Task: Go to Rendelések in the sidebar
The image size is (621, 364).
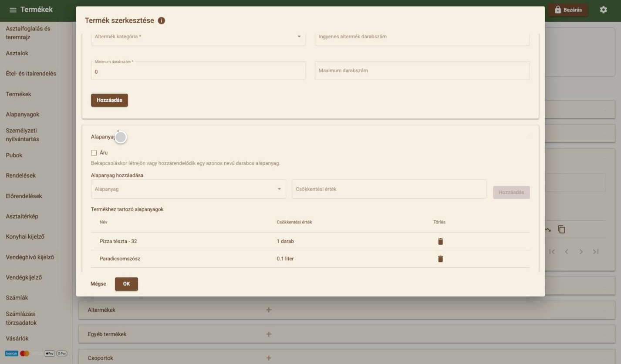Action: 21,175
